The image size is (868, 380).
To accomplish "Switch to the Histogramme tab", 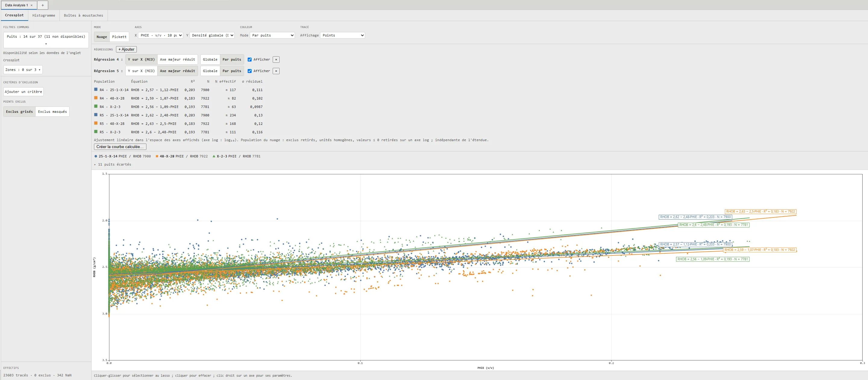I will pos(44,15).
